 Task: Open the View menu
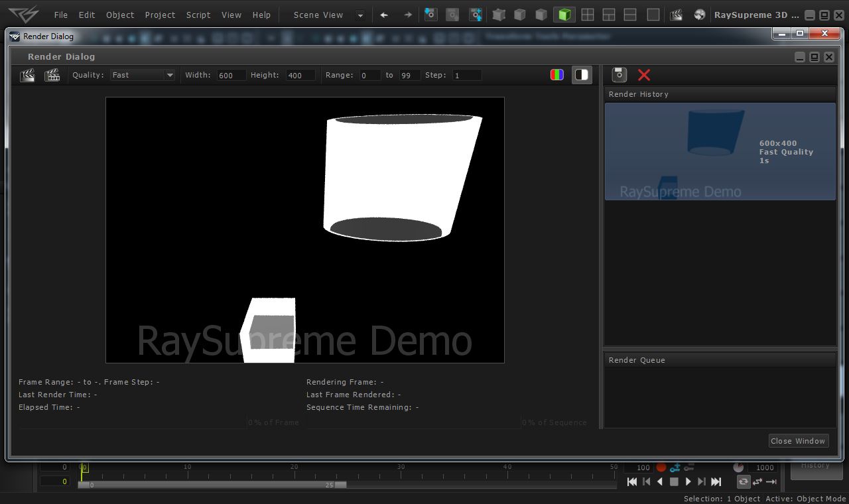[231, 15]
